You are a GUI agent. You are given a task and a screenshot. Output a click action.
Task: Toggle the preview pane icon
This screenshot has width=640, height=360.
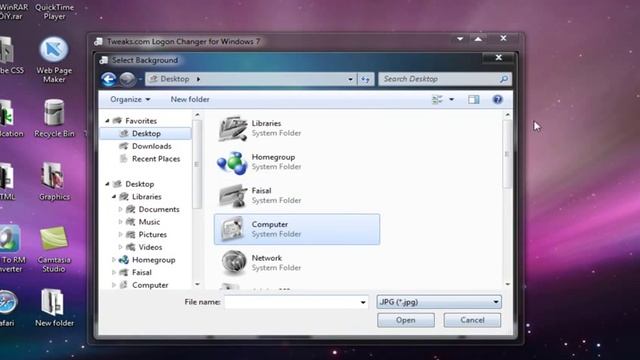[473, 100]
